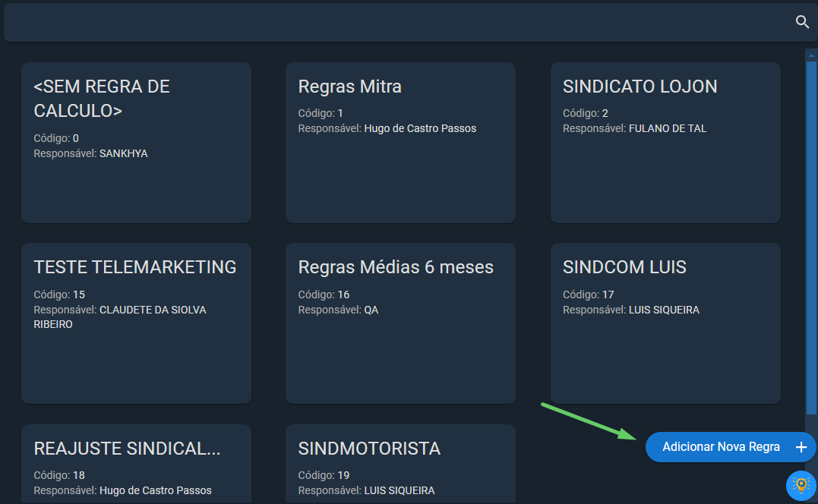Open the REAJUSTE SINDICAL... card
Image resolution: width=818 pixels, height=504 pixels.
(136, 464)
